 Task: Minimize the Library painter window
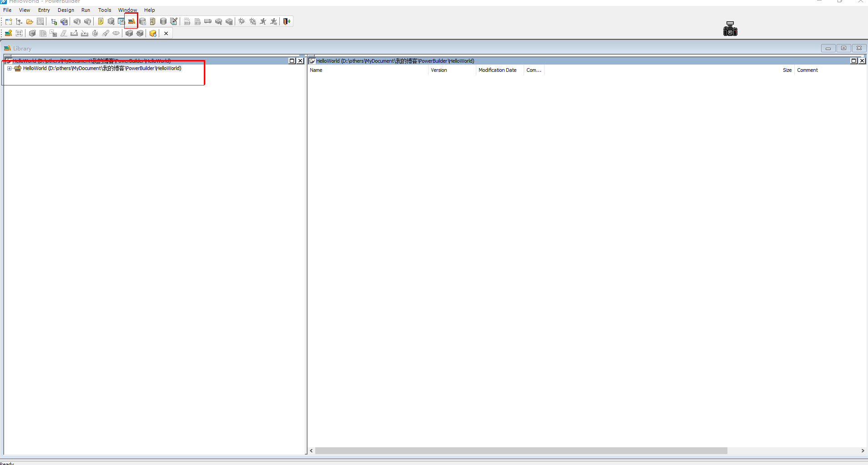point(828,48)
